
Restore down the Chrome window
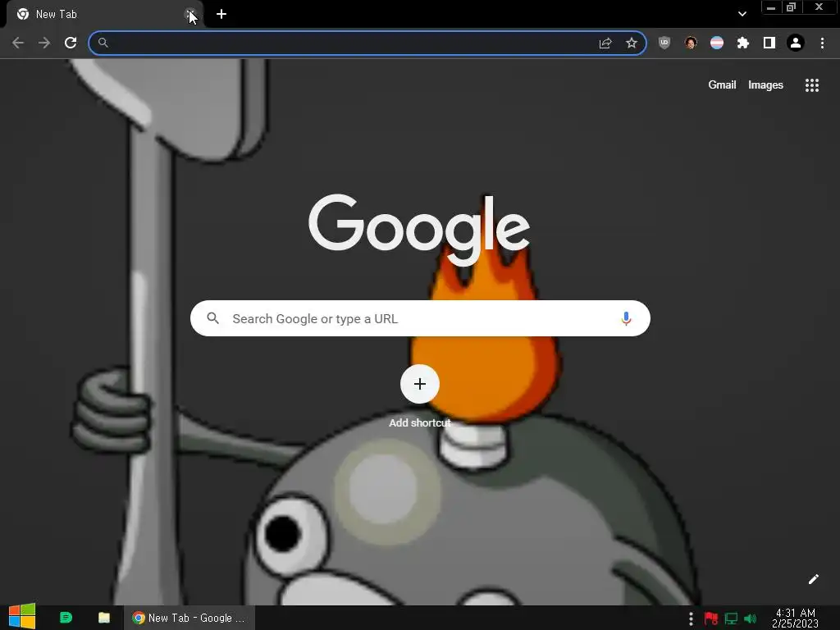tap(791, 7)
